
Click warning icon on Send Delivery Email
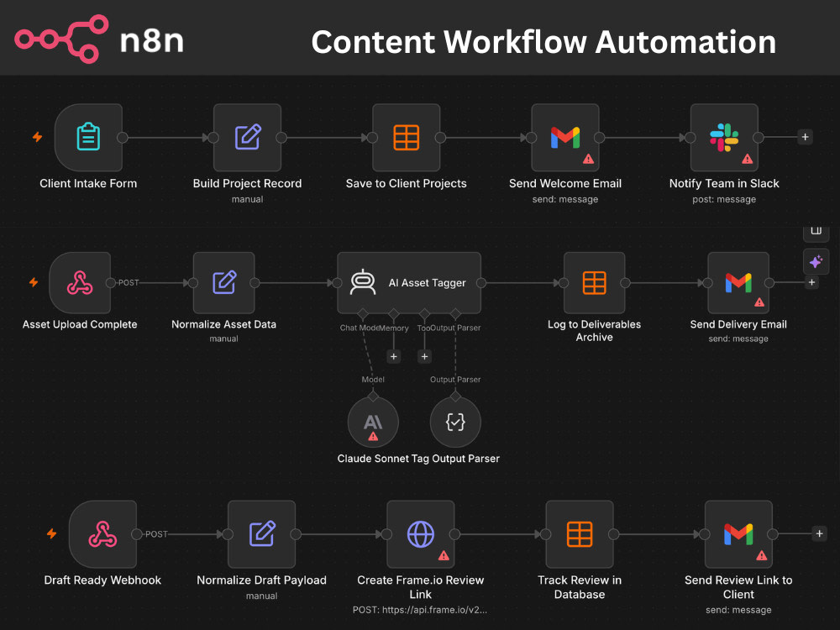click(x=759, y=302)
